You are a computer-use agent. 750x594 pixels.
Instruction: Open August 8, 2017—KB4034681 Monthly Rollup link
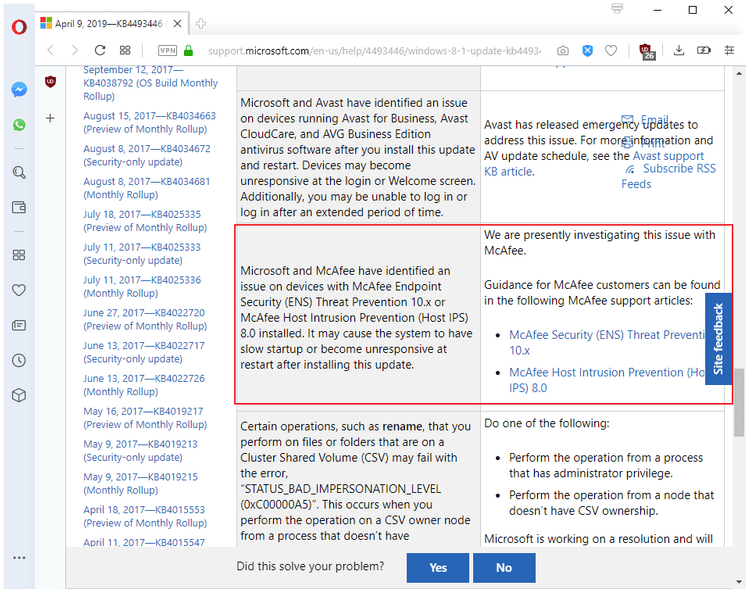coord(147,188)
